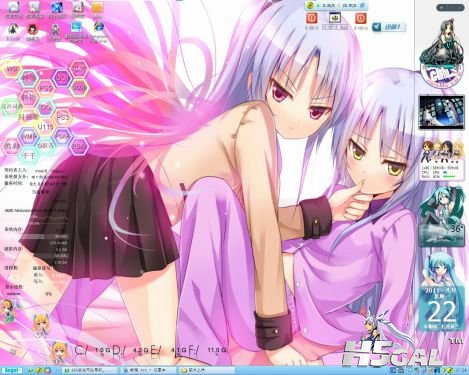This screenshot has width=469, height=375.
Task: Click the chibi band CPU monitor gadget
Action: click(x=442, y=160)
